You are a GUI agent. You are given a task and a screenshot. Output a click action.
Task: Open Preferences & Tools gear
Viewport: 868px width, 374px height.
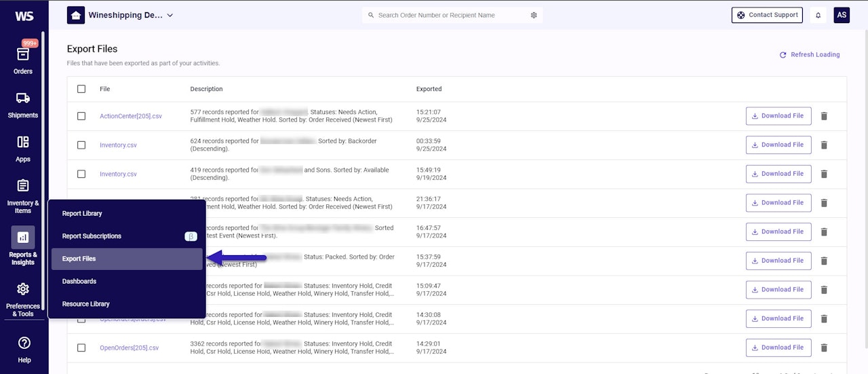coord(23,299)
